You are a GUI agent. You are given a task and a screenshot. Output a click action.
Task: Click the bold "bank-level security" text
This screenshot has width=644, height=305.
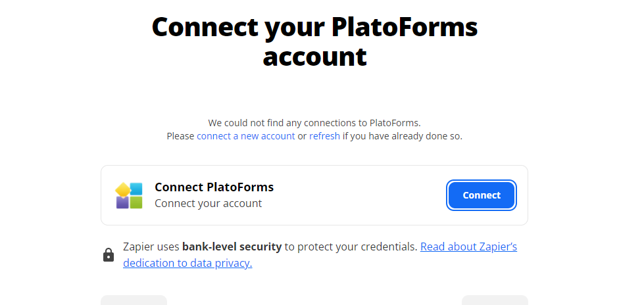click(x=232, y=247)
